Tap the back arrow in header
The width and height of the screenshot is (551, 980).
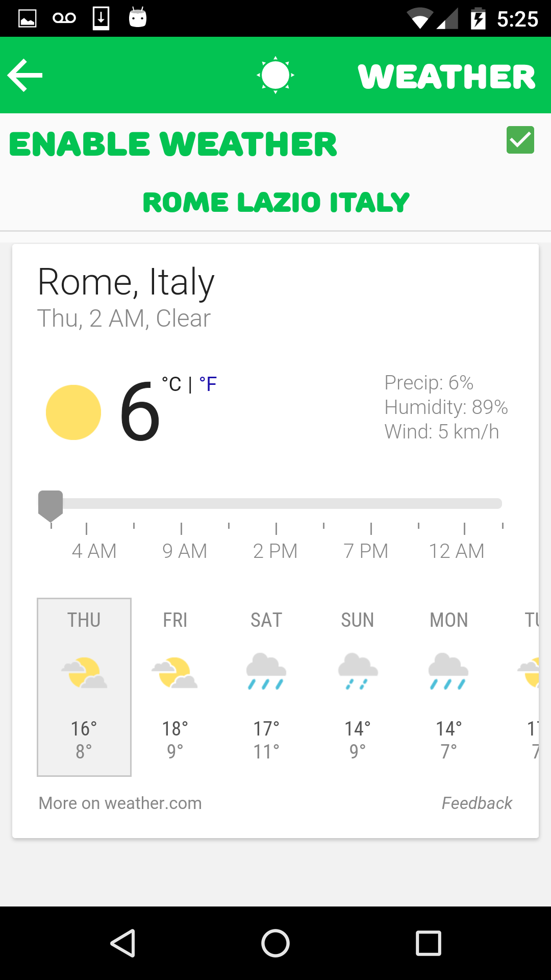click(x=25, y=76)
